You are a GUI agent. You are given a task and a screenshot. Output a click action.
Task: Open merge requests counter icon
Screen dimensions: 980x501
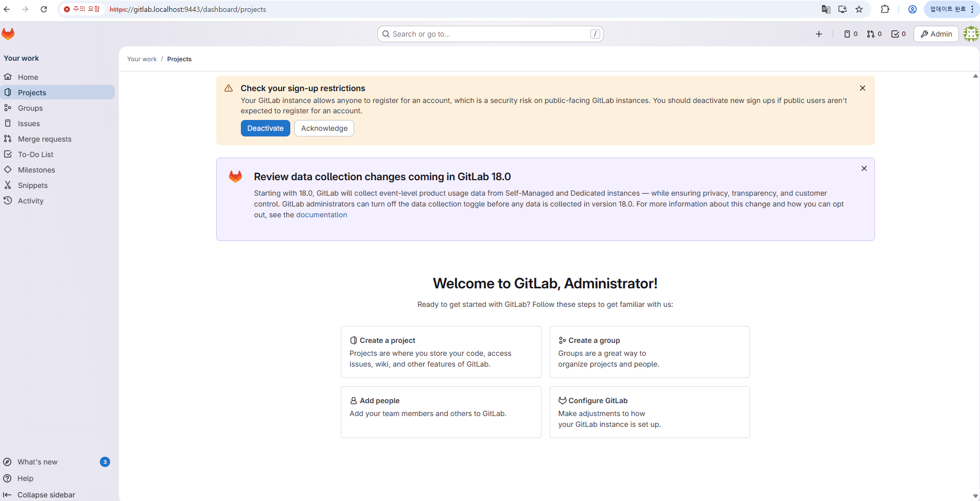click(x=874, y=34)
